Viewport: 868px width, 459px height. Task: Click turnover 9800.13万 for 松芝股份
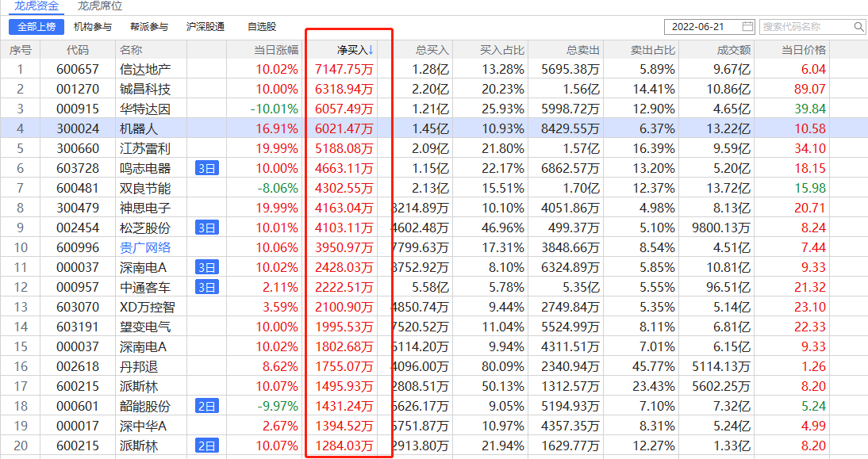pos(721,228)
